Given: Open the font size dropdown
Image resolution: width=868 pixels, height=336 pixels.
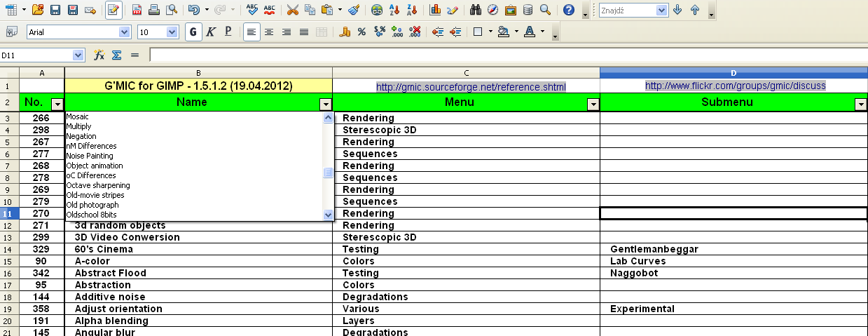Looking at the screenshot, I should click(x=172, y=32).
